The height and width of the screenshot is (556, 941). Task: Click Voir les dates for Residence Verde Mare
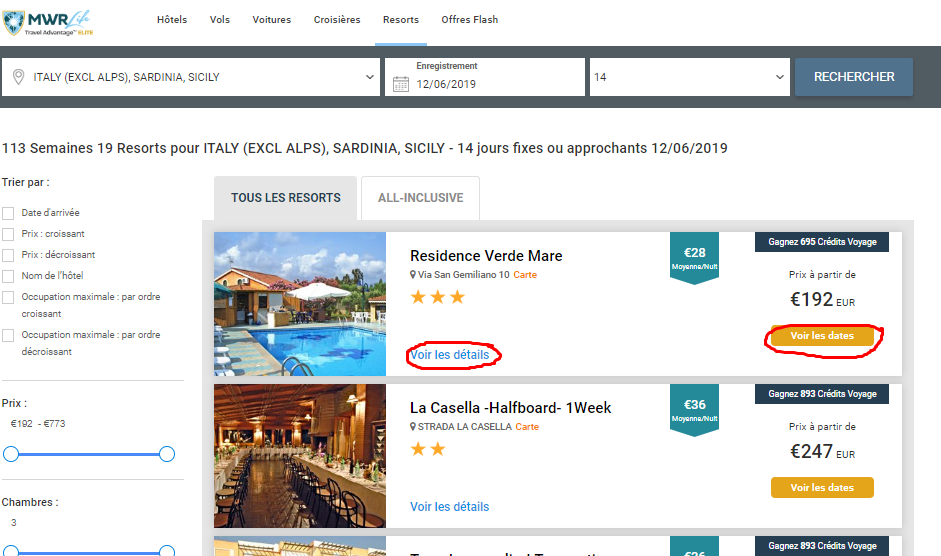tap(822, 336)
